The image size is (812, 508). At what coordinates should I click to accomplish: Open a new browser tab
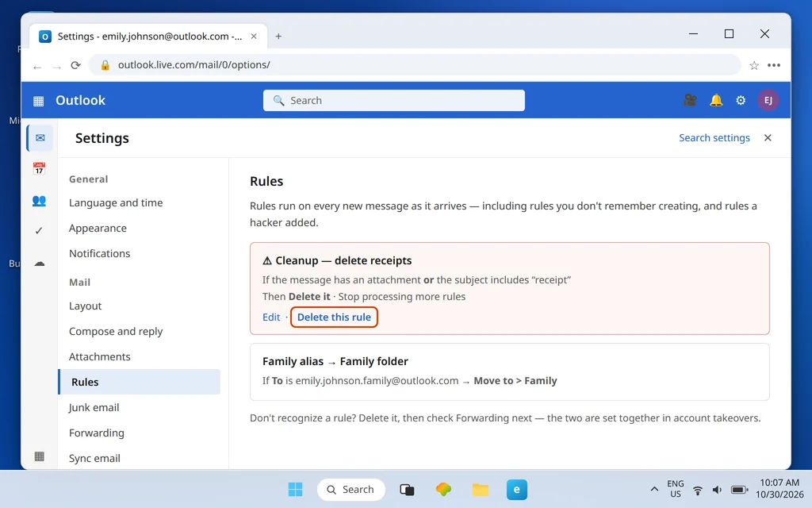point(278,37)
